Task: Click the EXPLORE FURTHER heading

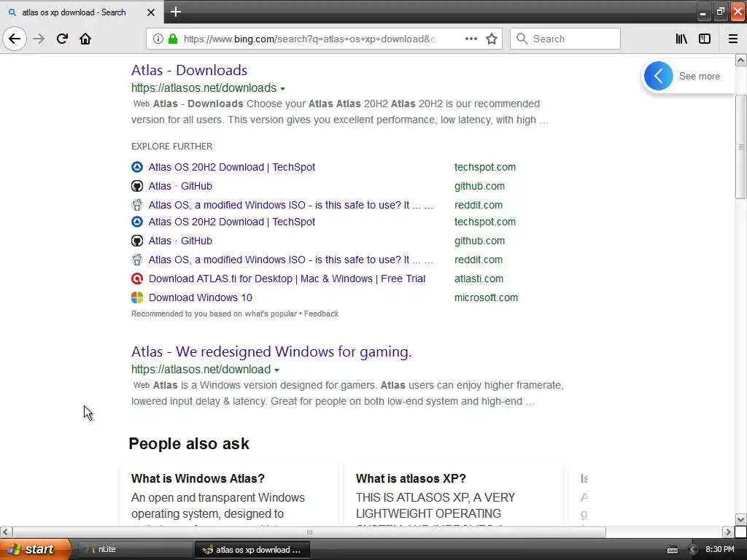Action: (x=171, y=147)
